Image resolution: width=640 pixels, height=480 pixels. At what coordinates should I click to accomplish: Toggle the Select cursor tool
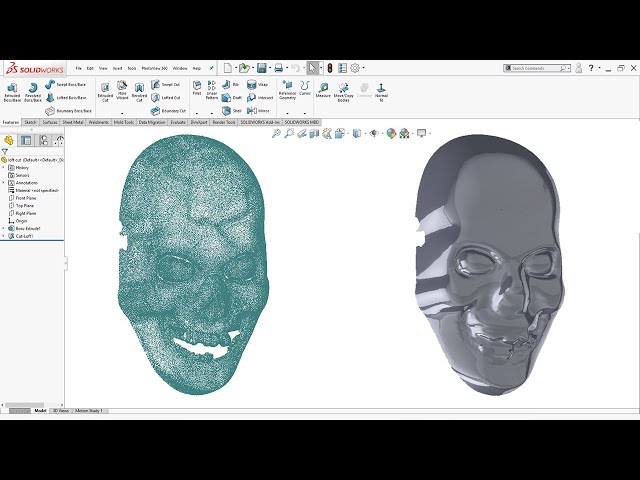pyautogui.click(x=312, y=68)
